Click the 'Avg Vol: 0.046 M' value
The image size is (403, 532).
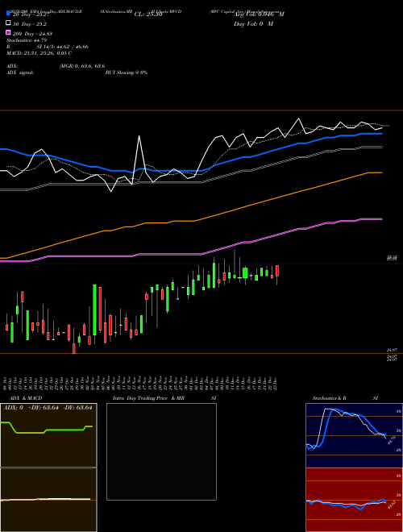(259, 15)
